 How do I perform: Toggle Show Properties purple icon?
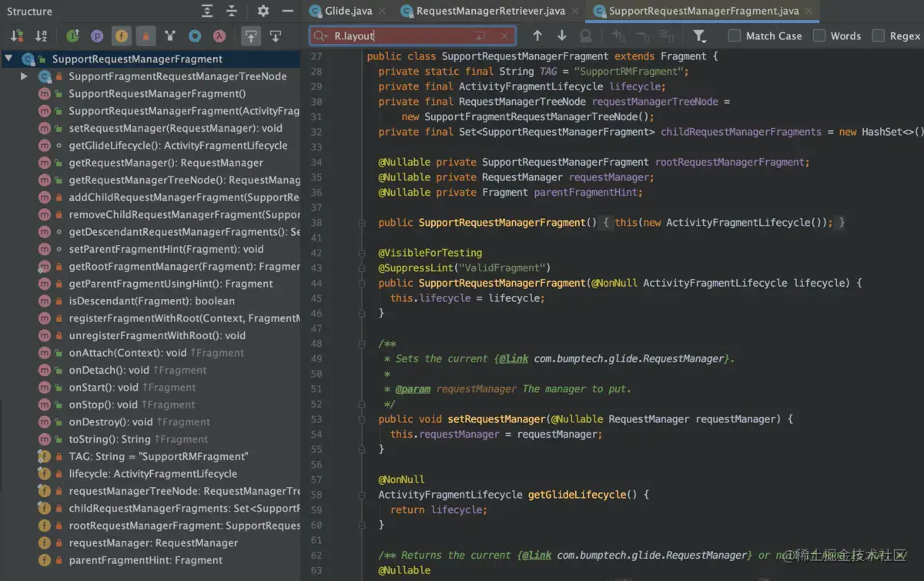click(97, 36)
